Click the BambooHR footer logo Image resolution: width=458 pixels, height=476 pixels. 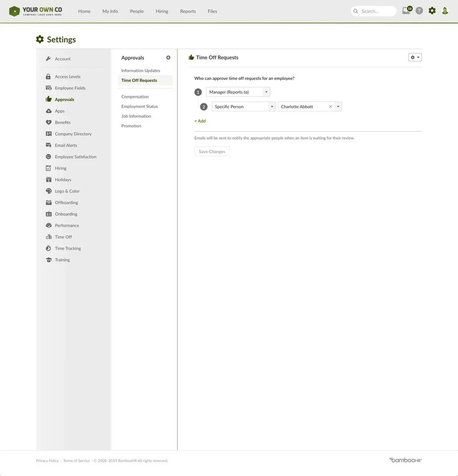(x=405, y=460)
